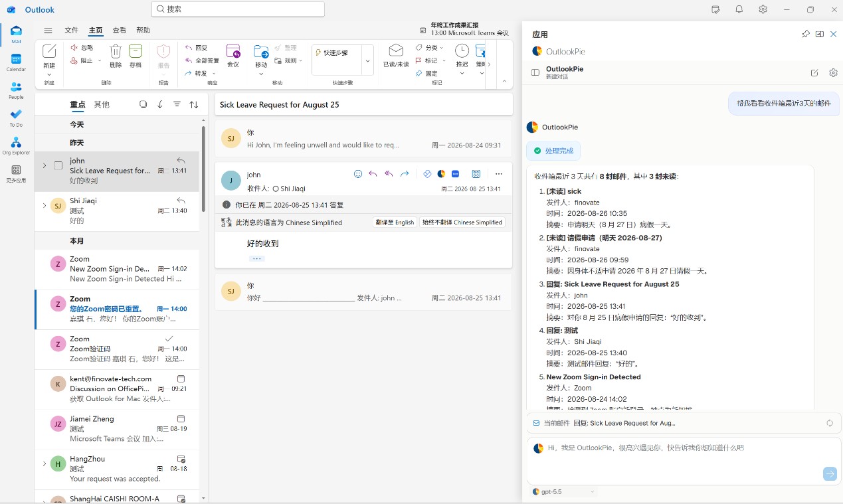Click the 搜索 search box
The height and width of the screenshot is (504, 843).
click(238, 9)
